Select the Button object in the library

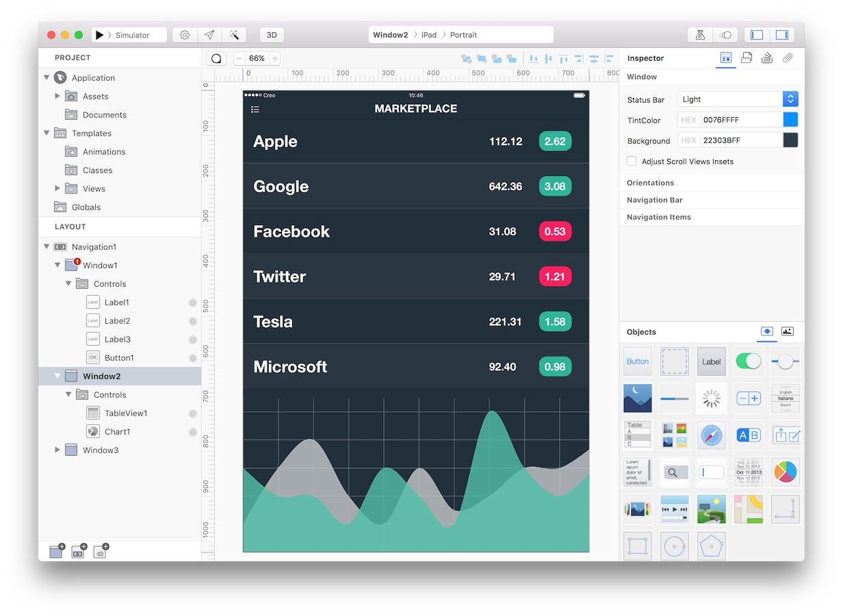(638, 361)
